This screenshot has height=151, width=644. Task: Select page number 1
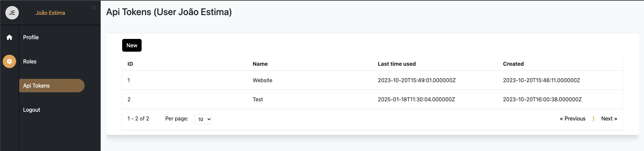click(x=593, y=118)
